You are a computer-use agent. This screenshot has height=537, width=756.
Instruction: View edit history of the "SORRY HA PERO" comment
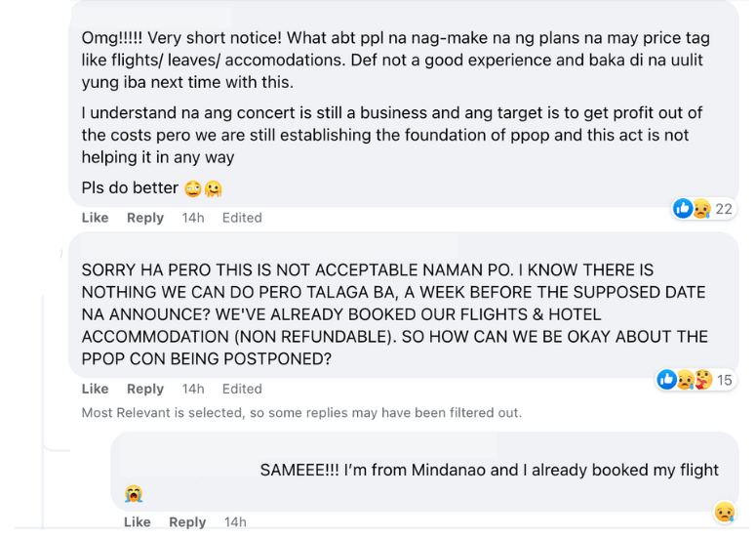(x=242, y=389)
